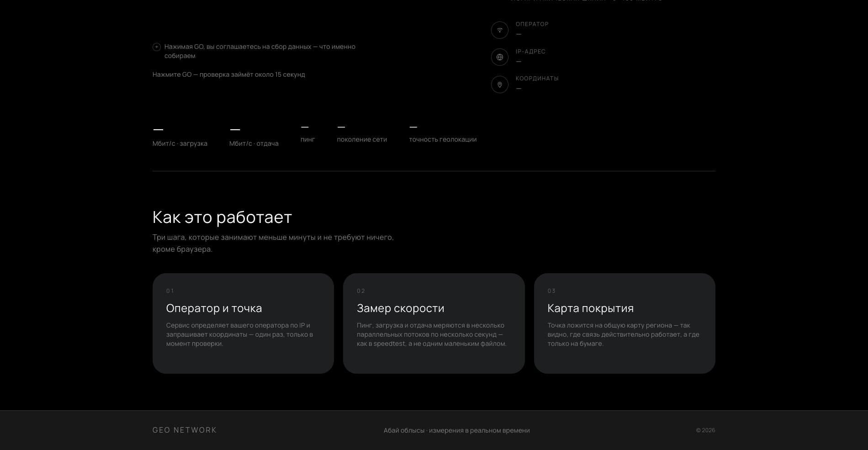Click the "Как это работает" heading

(x=222, y=217)
